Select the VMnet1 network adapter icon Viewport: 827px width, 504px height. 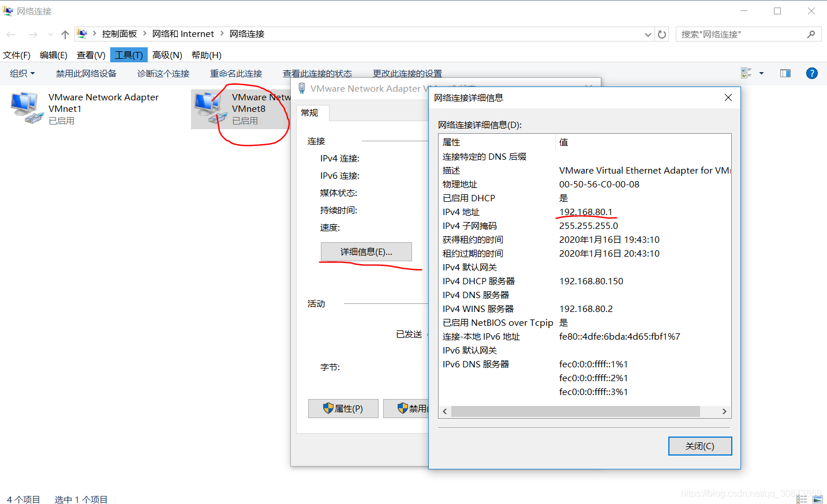(x=27, y=108)
